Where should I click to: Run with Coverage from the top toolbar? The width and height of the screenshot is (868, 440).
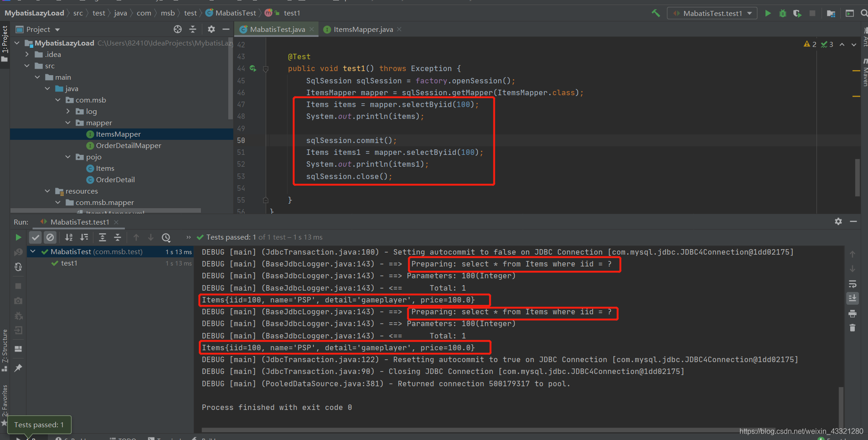[797, 13]
